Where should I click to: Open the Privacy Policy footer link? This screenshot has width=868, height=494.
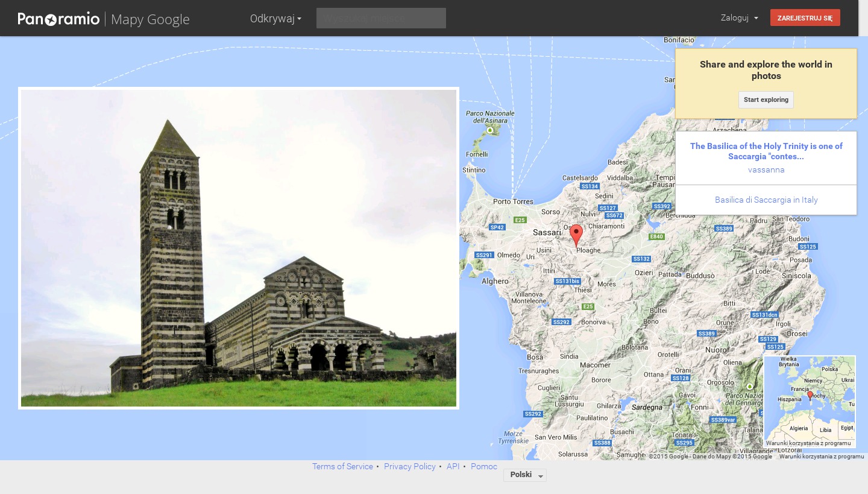[409, 466]
